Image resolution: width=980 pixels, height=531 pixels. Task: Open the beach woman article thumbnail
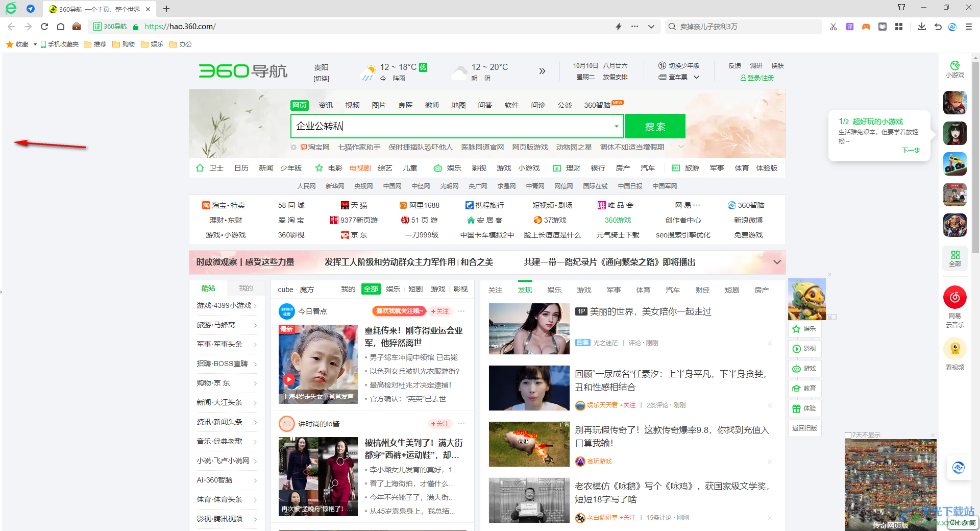(529, 329)
